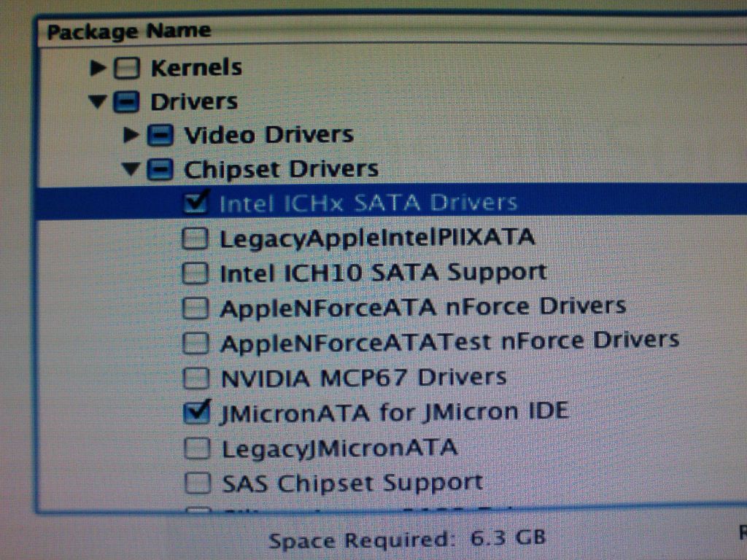The height and width of the screenshot is (560, 747).
Task: Select AppleNForceATA nForce Drivers label
Action: (x=423, y=308)
